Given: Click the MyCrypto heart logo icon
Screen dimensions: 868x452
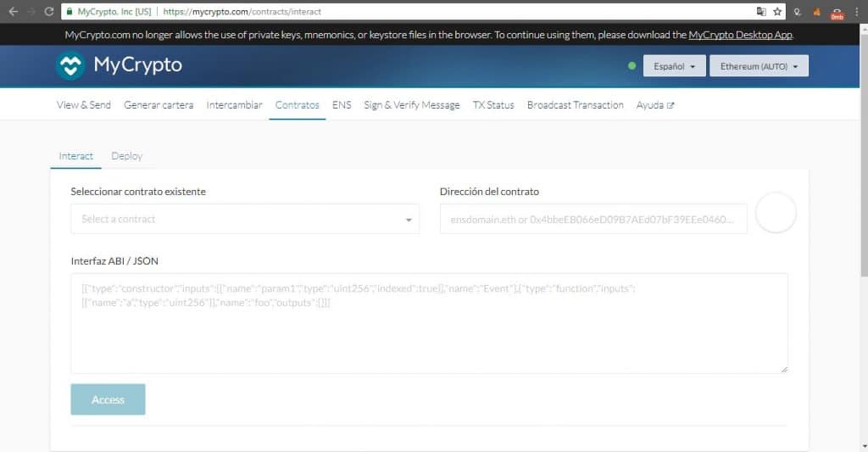Looking at the screenshot, I should tap(70, 66).
